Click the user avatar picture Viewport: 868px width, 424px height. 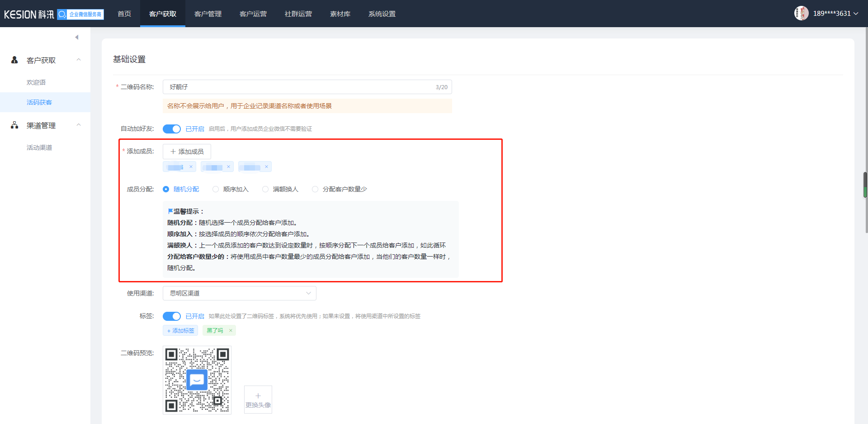(801, 14)
